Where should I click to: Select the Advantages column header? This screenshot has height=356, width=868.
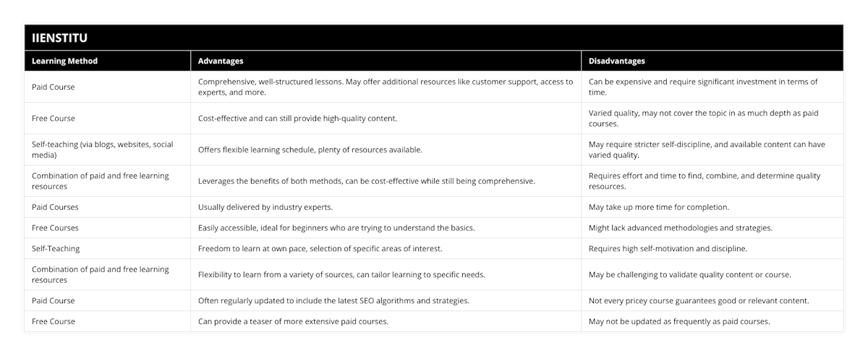(221, 62)
